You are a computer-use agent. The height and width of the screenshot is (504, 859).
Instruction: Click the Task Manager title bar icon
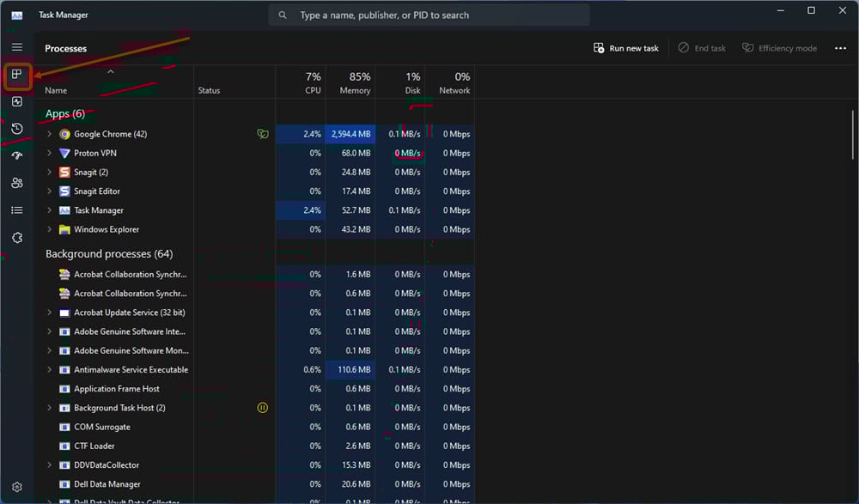point(17,15)
